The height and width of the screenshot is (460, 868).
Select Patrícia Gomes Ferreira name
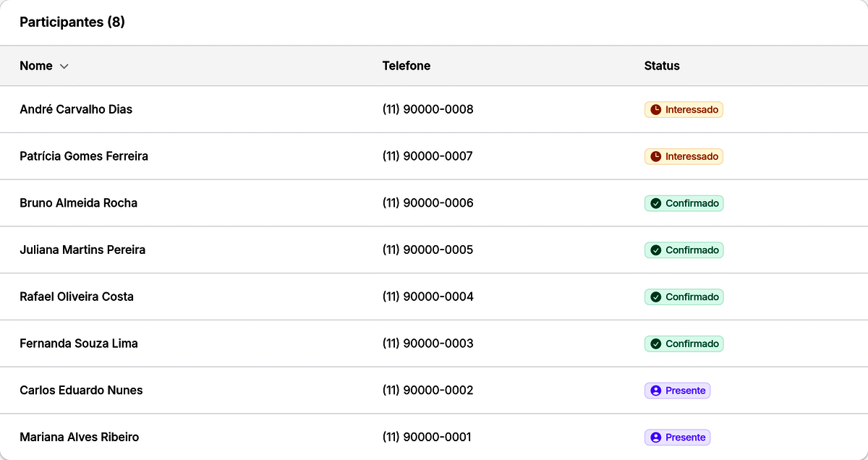(84, 156)
